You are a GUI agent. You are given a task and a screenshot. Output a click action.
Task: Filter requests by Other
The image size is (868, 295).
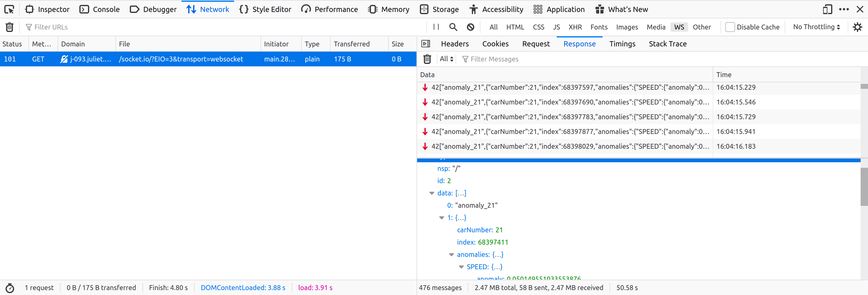point(702,27)
